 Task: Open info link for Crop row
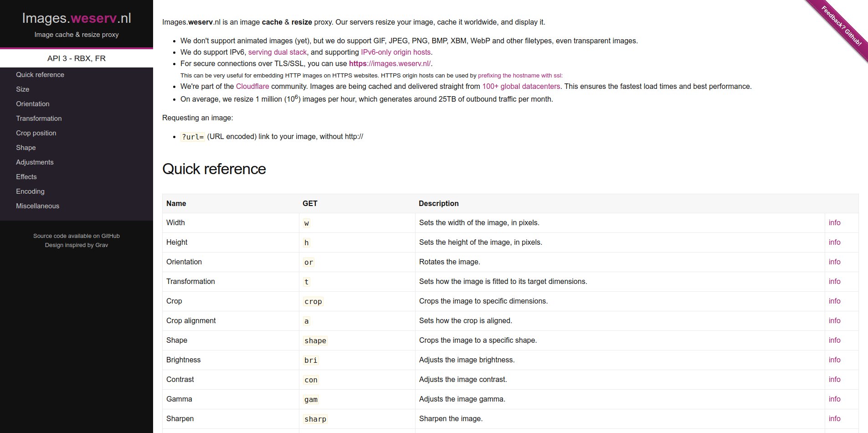click(834, 301)
